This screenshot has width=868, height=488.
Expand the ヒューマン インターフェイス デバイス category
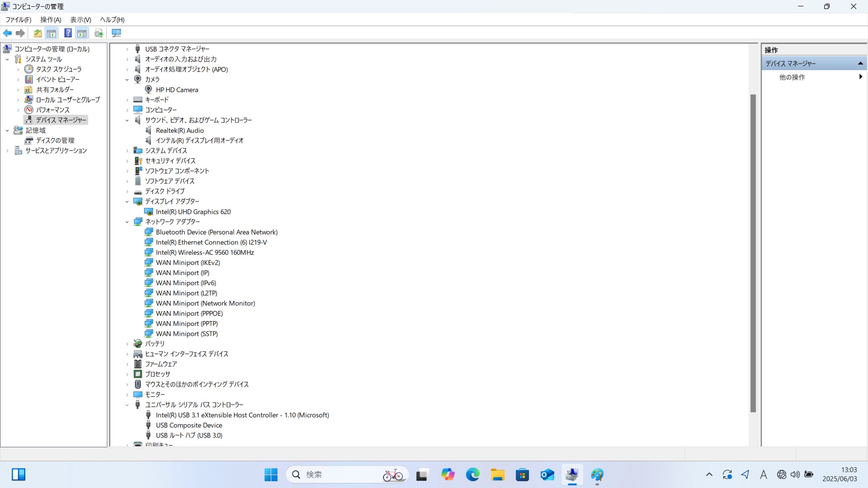point(127,354)
